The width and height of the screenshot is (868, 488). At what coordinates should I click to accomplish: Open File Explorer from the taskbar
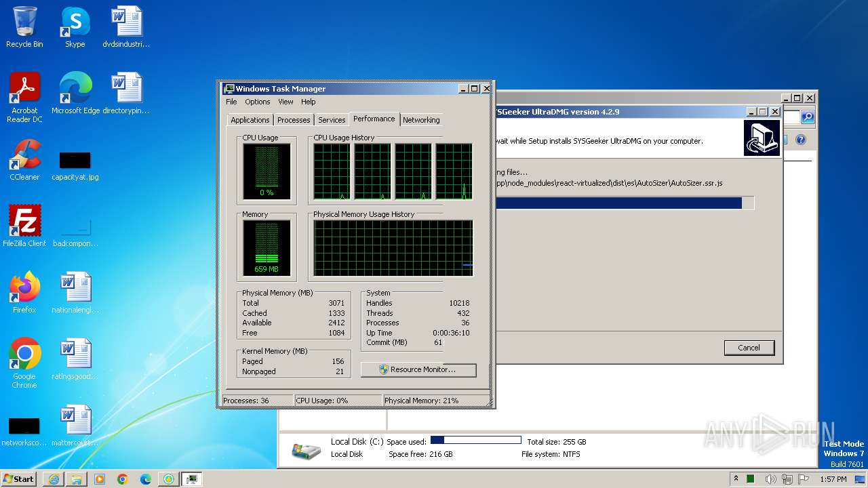pos(77,479)
